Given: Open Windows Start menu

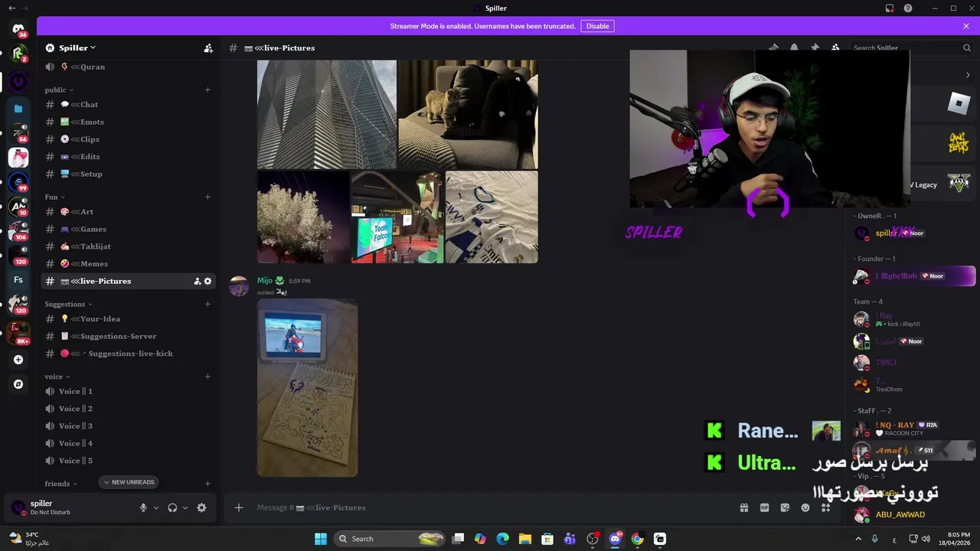Looking at the screenshot, I should pos(320,539).
